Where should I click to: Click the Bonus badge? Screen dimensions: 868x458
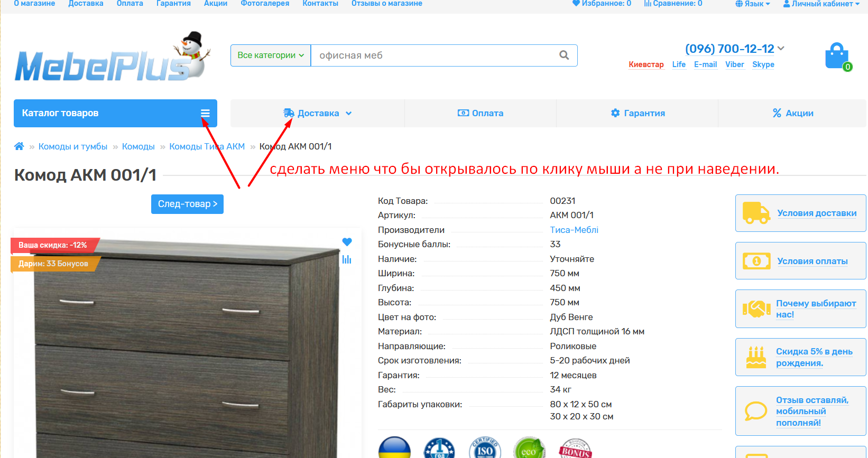tap(575, 448)
